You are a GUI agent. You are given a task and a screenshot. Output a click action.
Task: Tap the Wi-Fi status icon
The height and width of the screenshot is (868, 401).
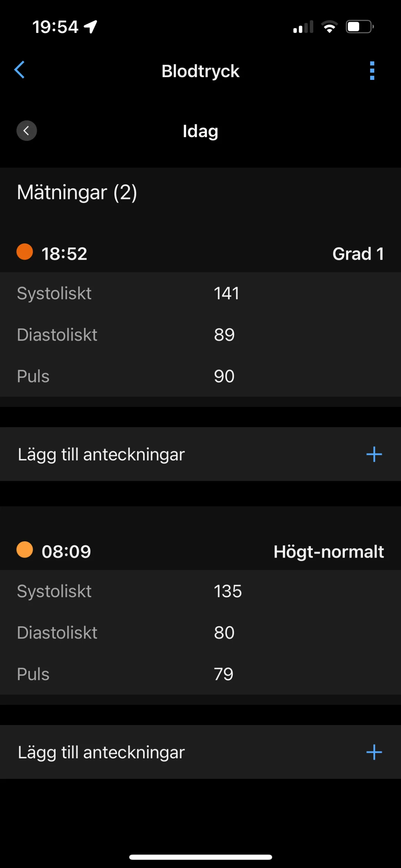(329, 27)
